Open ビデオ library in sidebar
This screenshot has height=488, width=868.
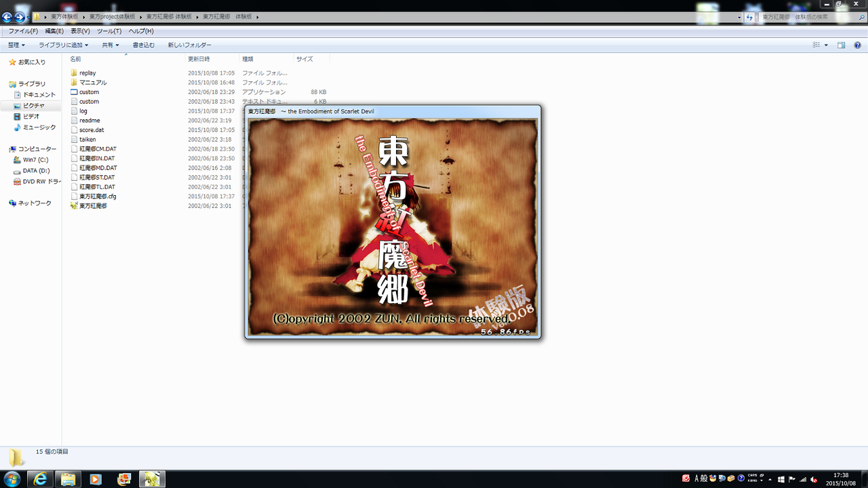point(31,117)
